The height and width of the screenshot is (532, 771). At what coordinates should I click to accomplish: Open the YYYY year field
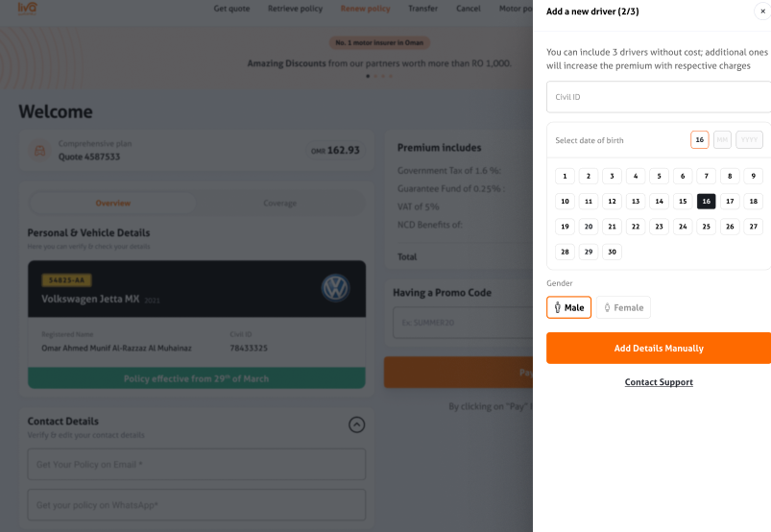pos(749,139)
